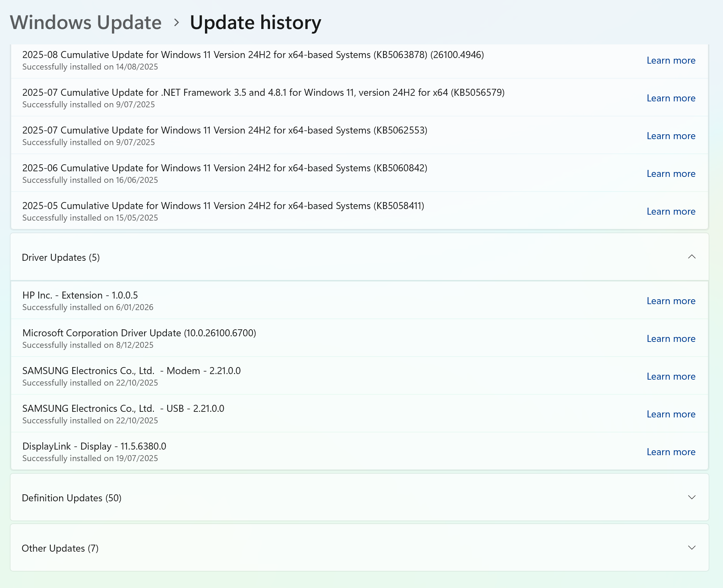Open Learn more for KB5060842 update
723x588 pixels.
[x=671, y=174]
